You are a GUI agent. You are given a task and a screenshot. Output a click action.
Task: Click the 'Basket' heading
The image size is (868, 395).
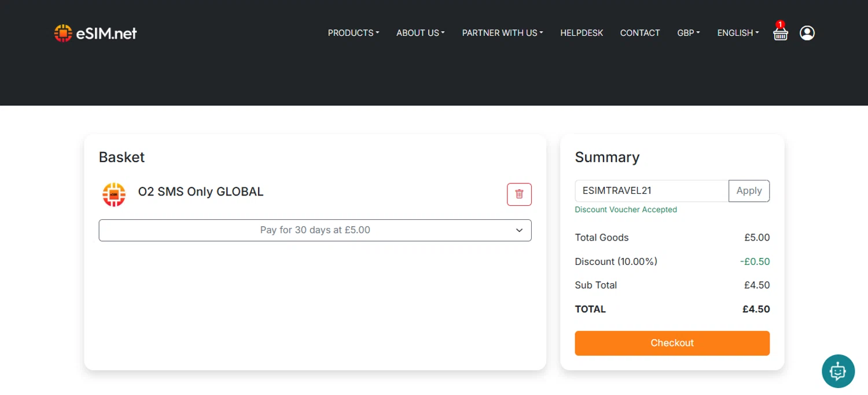click(122, 157)
